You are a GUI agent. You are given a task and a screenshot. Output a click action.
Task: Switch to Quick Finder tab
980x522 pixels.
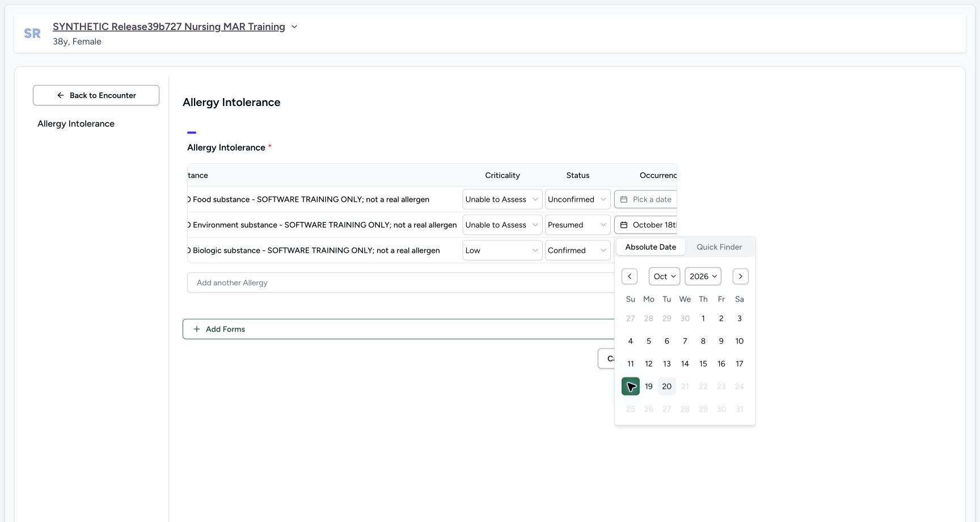pos(719,247)
